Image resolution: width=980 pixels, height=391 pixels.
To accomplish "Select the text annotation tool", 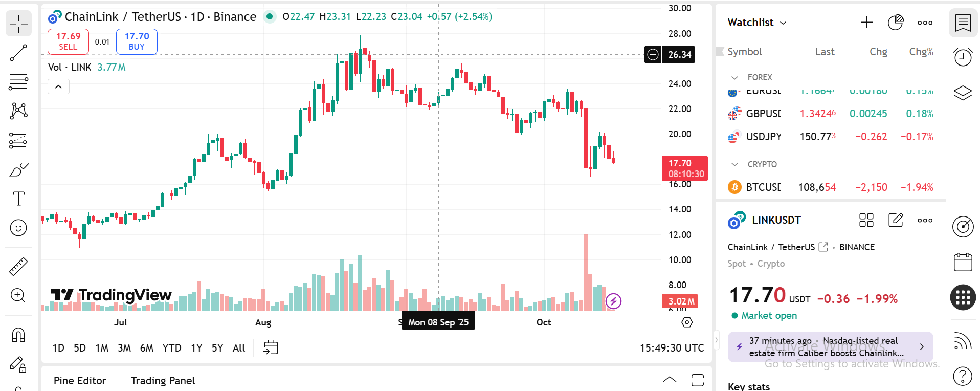I will (18, 199).
